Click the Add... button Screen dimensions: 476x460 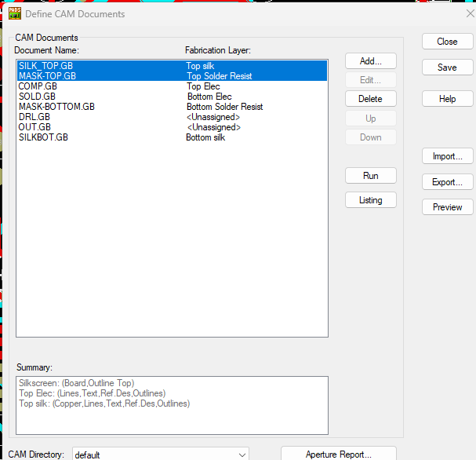(x=370, y=61)
